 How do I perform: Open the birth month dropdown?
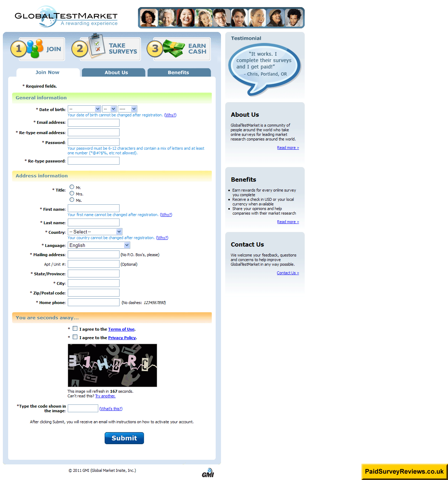click(x=84, y=109)
